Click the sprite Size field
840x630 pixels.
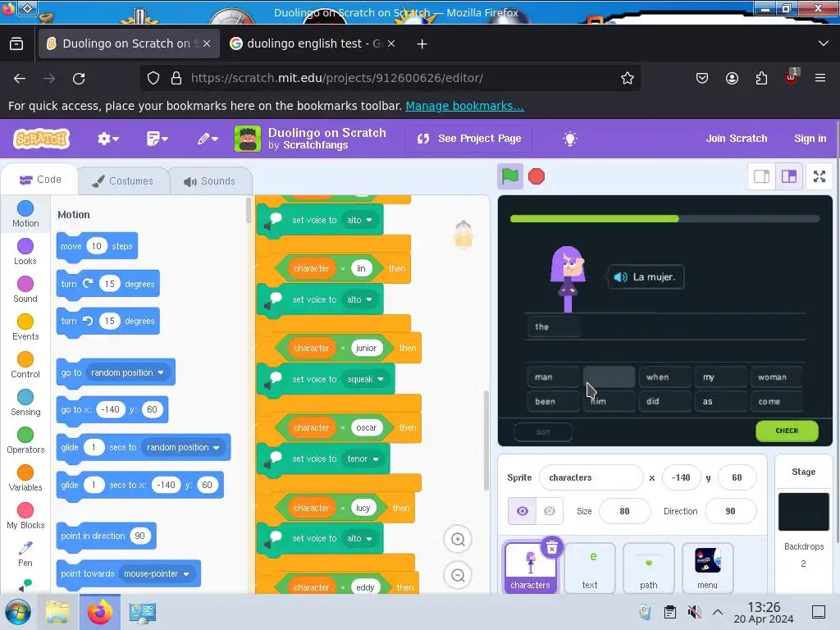[624, 511]
